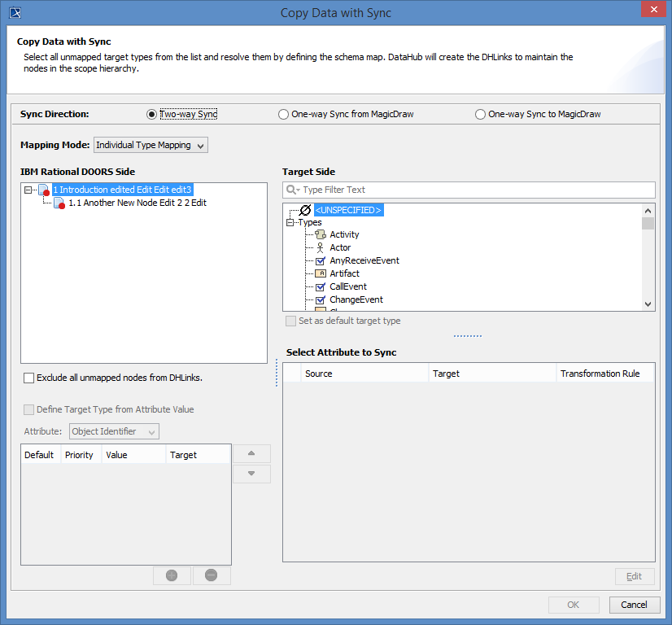
Task: Select the 1 Introduction edited Edit Edit edit3 node
Action: click(122, 190)
